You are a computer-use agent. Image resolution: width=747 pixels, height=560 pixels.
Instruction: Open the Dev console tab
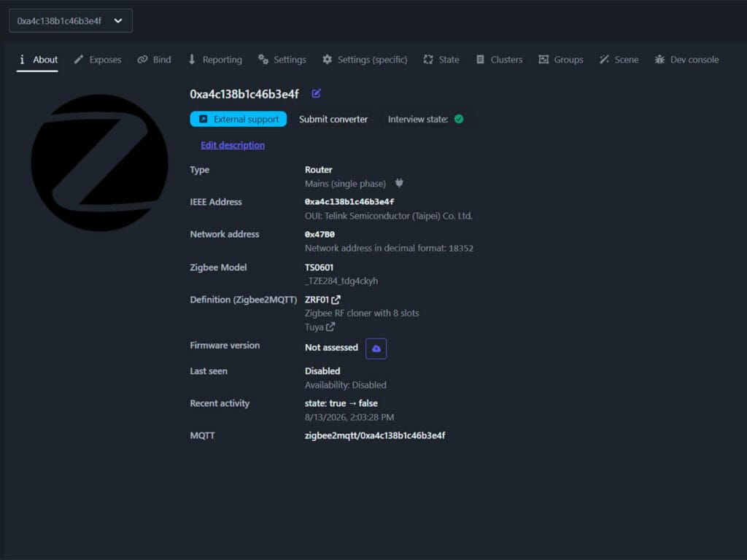tap(686, 60)
